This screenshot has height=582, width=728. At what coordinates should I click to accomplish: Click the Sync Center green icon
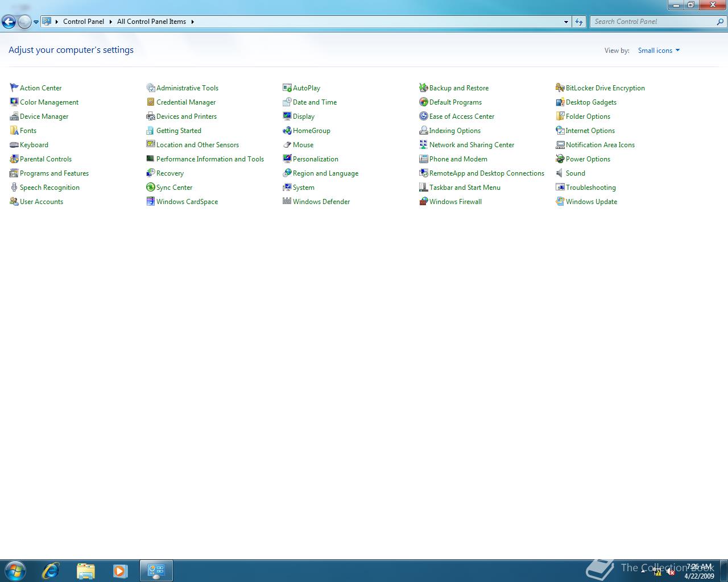(151, 187)
